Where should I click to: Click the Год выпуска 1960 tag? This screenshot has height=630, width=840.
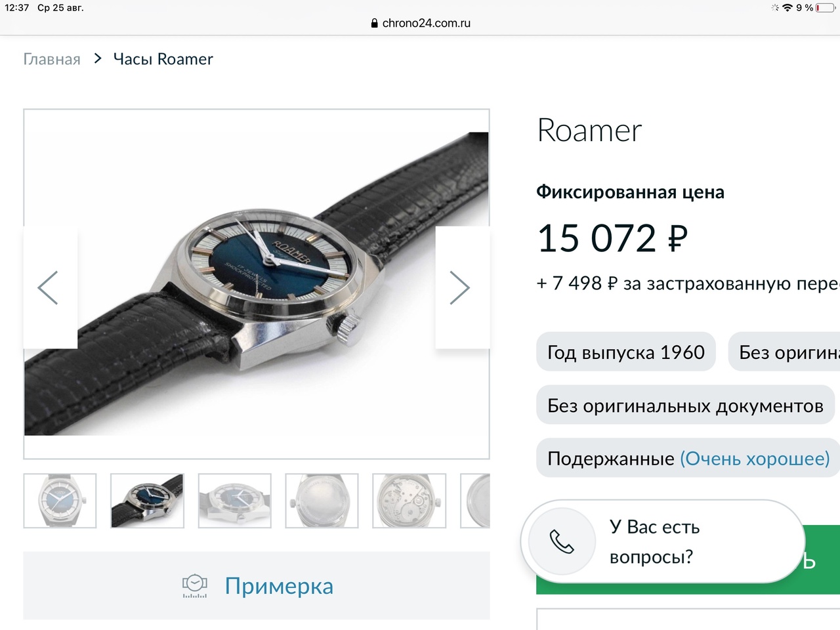click(626, 352)
